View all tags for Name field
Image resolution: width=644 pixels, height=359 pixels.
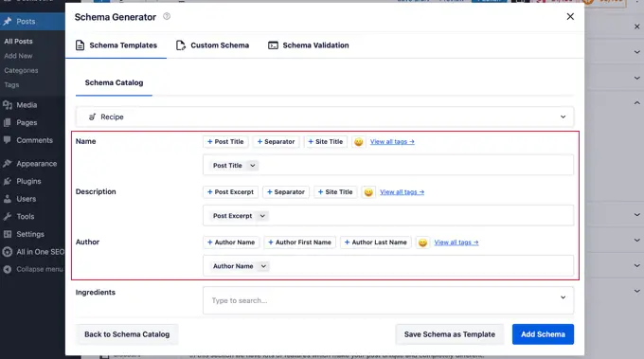[x=392, y=142]
